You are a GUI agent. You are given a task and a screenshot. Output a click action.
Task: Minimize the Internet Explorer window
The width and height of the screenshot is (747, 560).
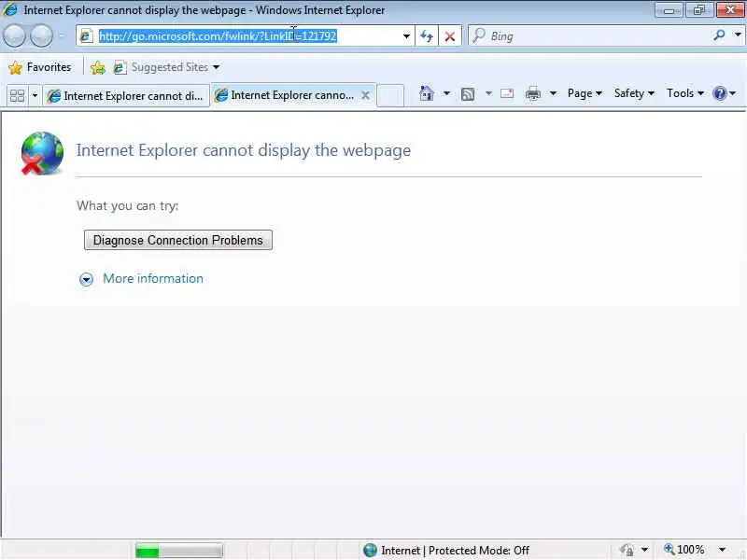coord(669,10)
